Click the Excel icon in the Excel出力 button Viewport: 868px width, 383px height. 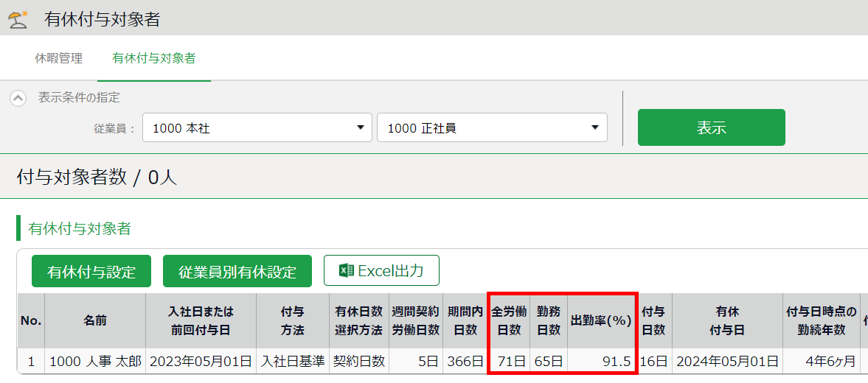pyautogui.click(x=346, y=270)
